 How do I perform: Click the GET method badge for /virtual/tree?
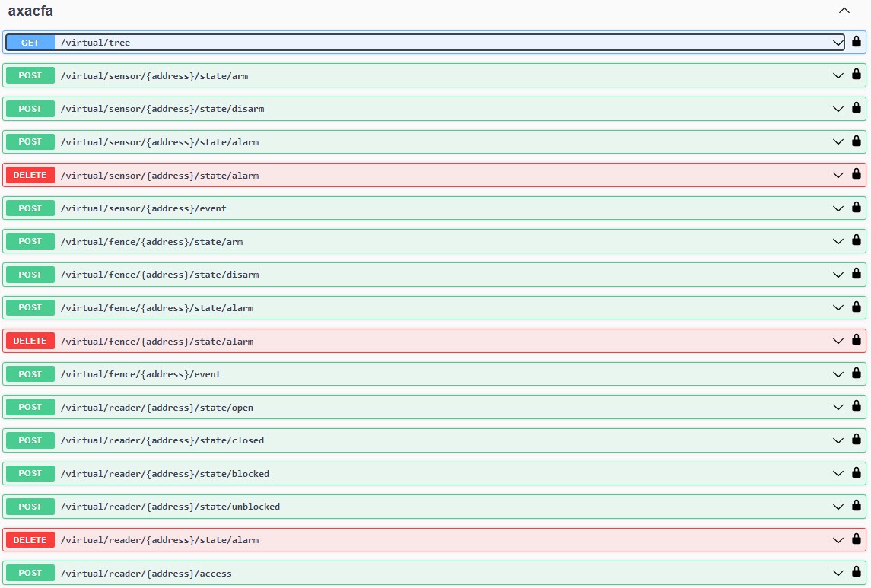(30, 43)
